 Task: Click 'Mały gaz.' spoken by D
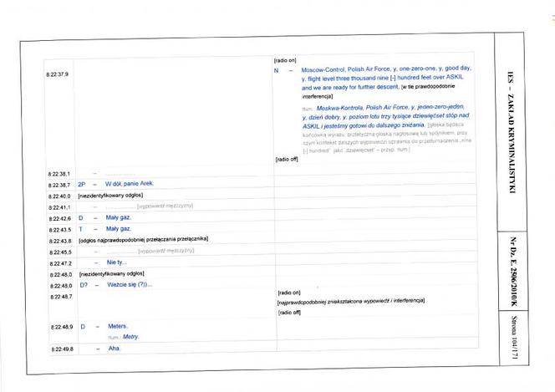(x=118, y=217)
